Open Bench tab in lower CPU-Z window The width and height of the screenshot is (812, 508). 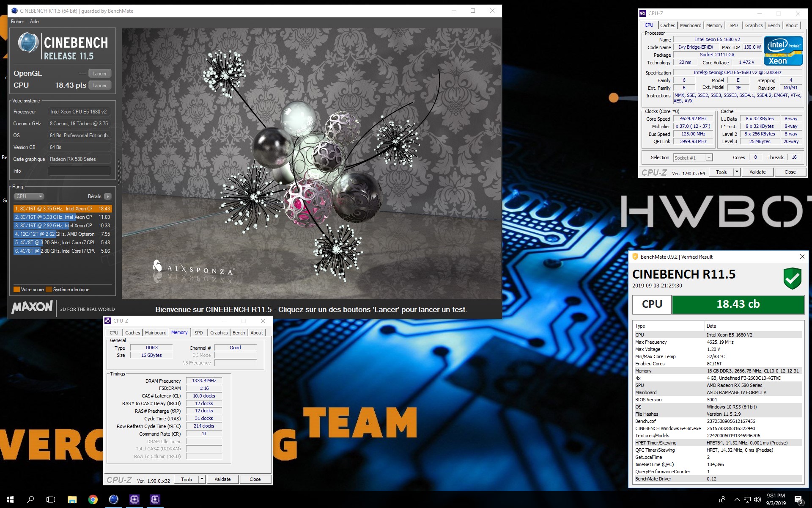(x=239, y=333)
